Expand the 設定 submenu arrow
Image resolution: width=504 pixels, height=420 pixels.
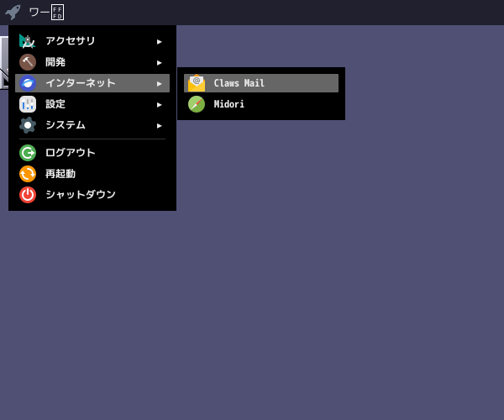point(159,105)
